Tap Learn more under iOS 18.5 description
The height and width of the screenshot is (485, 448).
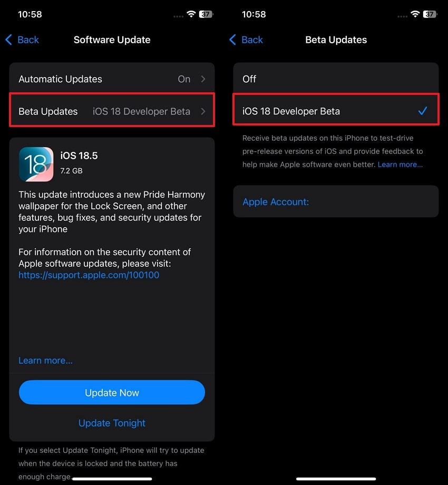[45, 361]
